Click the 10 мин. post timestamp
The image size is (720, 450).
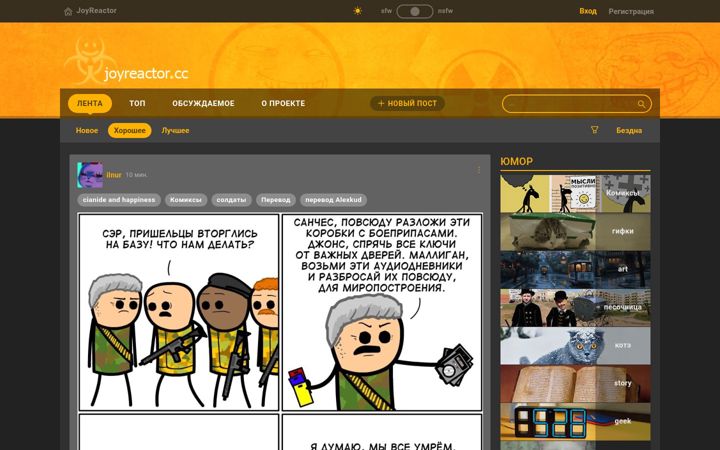[x=136, y=175]
